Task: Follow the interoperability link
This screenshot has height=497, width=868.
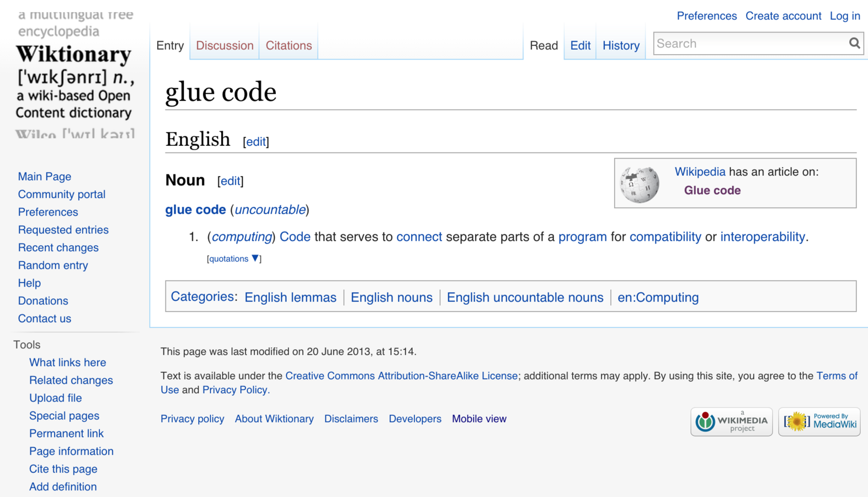Action: coord(762,237)
